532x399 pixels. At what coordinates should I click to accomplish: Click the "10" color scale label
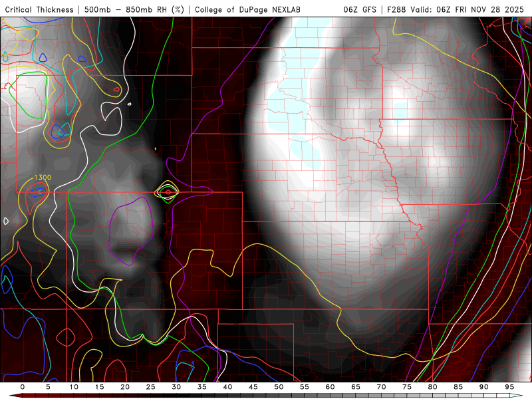pos(74,387)
